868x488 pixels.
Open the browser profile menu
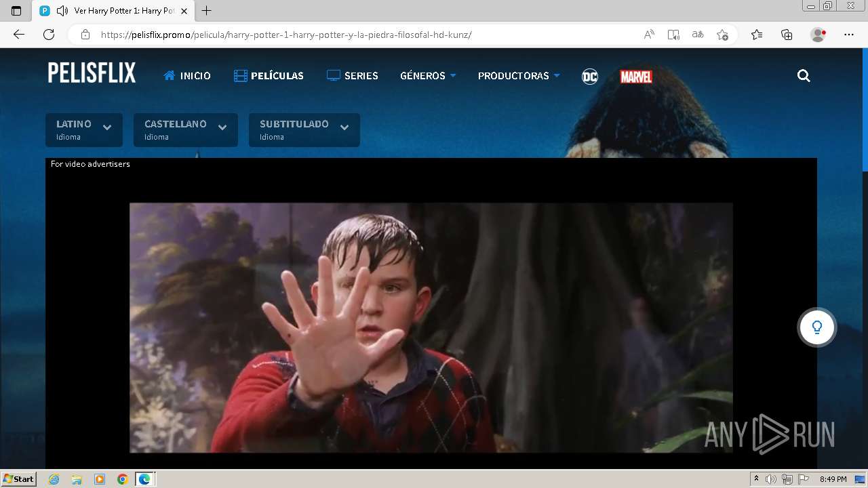point(818,35)
